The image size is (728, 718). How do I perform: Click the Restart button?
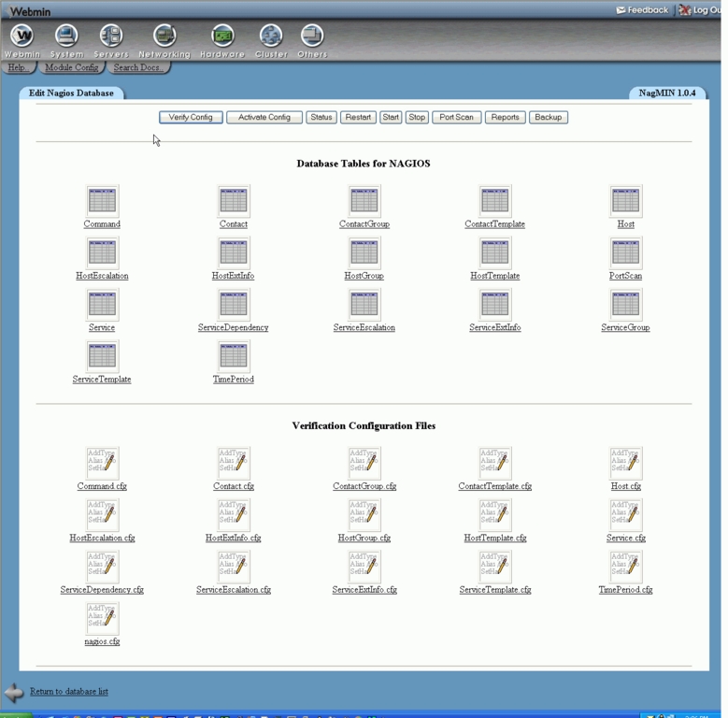[358, 118]
